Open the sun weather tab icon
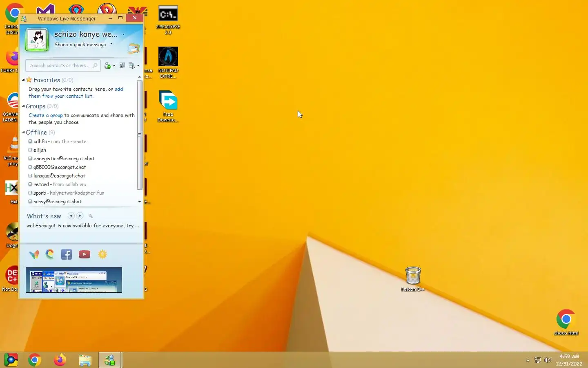The image size is (588, 368). [x=102, y=254]
